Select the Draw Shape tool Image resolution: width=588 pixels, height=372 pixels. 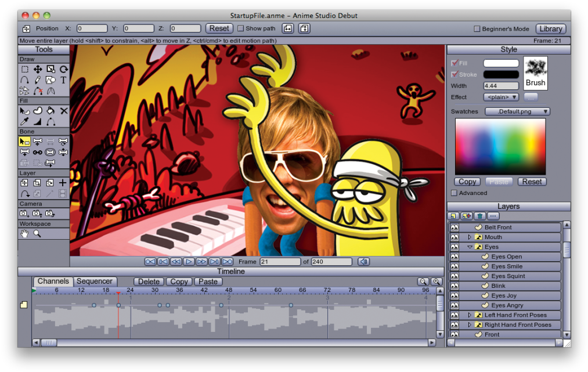pos(50,80)
